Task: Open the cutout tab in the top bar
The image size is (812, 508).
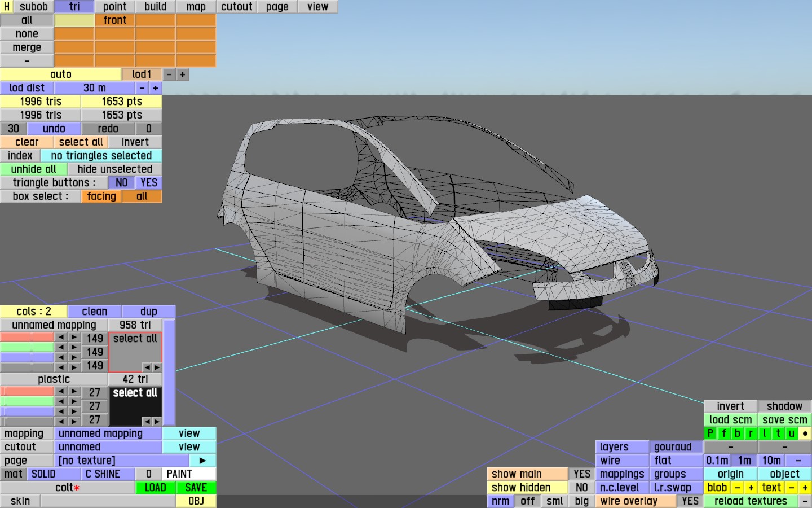Action: click(237, 7)
